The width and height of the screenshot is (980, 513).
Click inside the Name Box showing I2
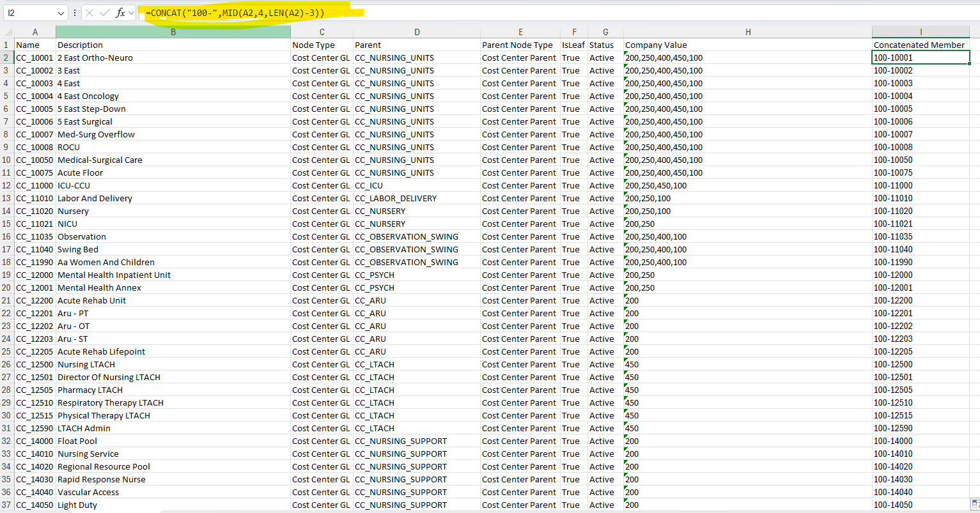click(x=29, y=13)
